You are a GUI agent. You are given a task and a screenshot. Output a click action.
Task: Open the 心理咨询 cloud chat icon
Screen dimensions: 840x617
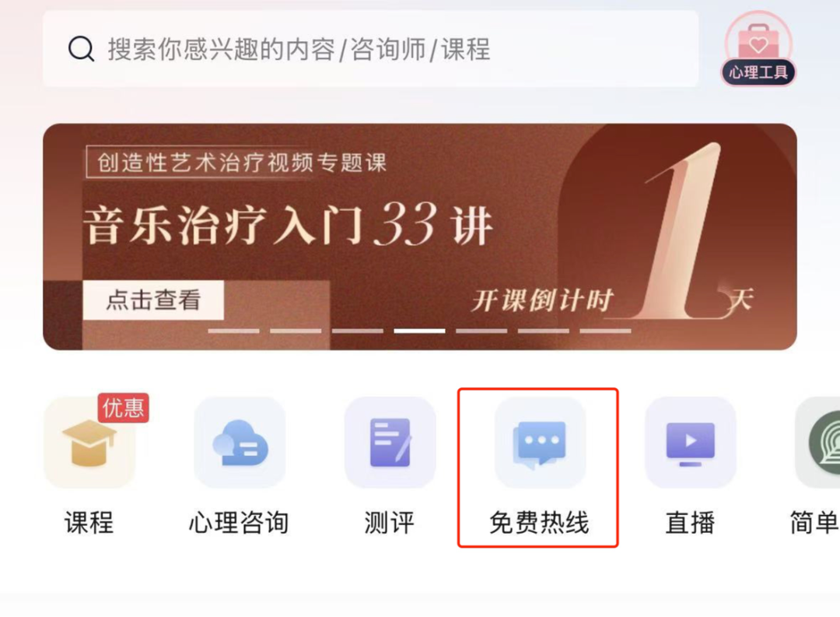[240, 443]
